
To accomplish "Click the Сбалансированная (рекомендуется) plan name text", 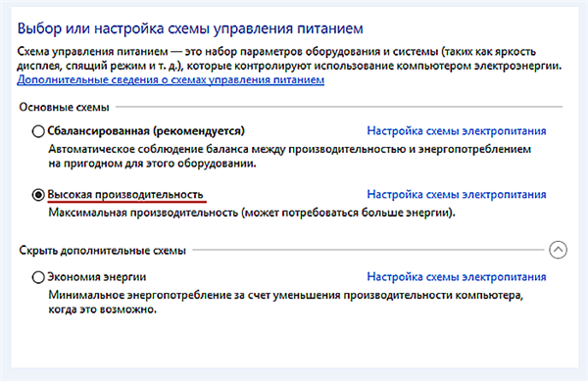I will pyautogui.click(x=146, y=131).
